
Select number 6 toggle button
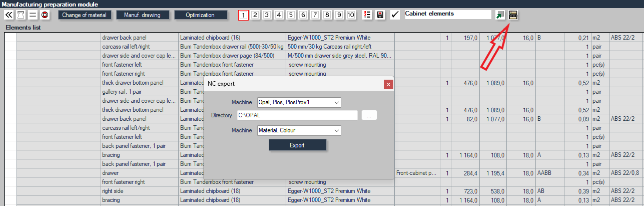click(303, 15)
